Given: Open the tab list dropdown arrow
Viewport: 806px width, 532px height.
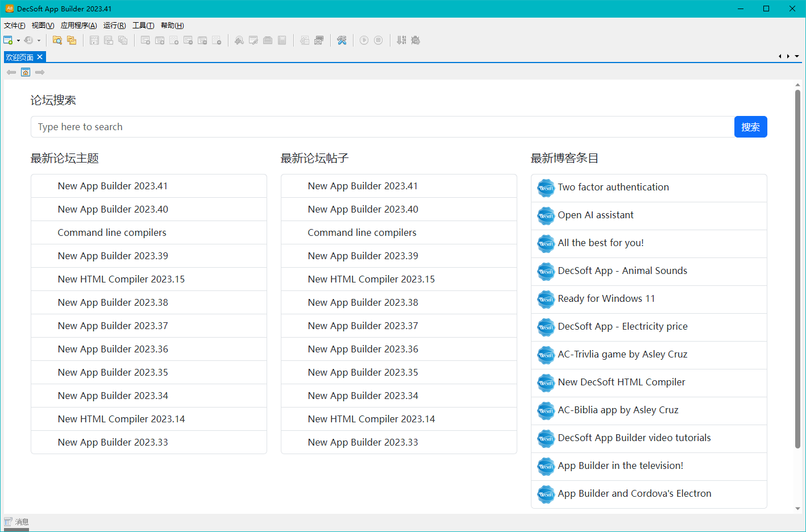Looking at the screenshot, I should tap(797, 56).
